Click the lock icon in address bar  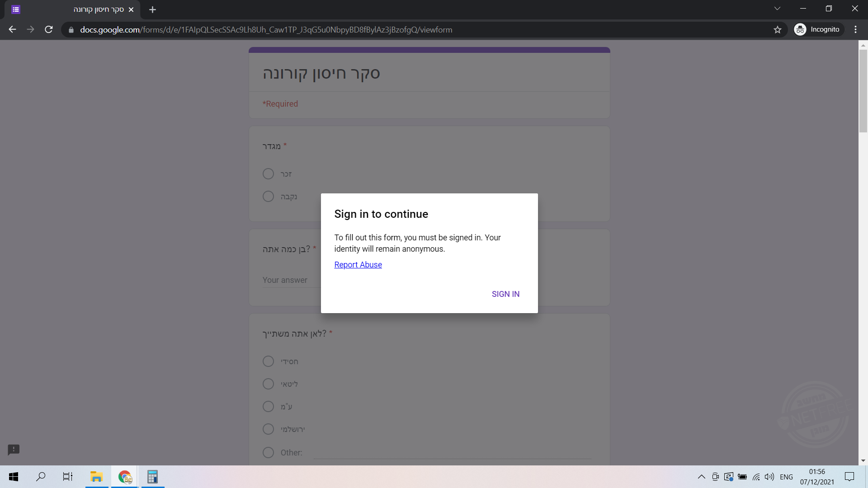71,30
